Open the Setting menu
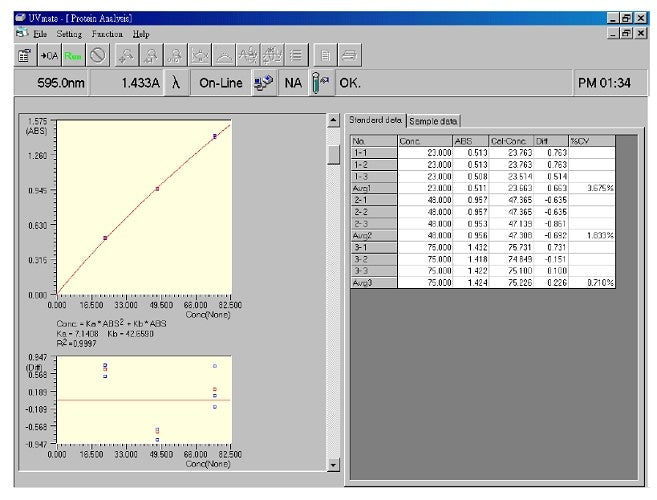This screenshot has width=657, height=500. tap(69, 34)
